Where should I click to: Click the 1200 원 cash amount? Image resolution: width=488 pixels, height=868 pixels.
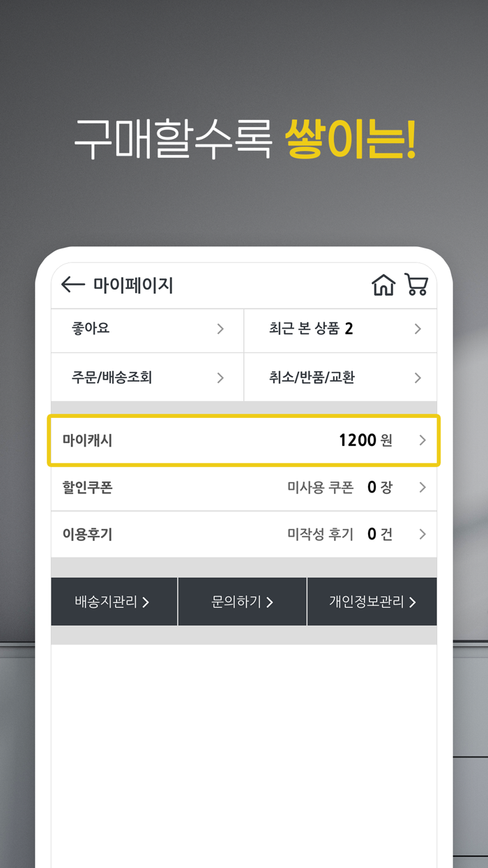tap(365, 440)
